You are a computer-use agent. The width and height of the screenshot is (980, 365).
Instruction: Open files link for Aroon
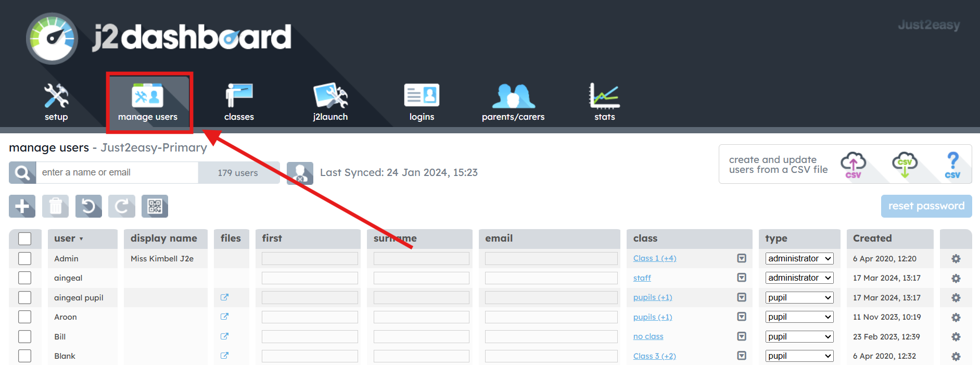[224, 317]
